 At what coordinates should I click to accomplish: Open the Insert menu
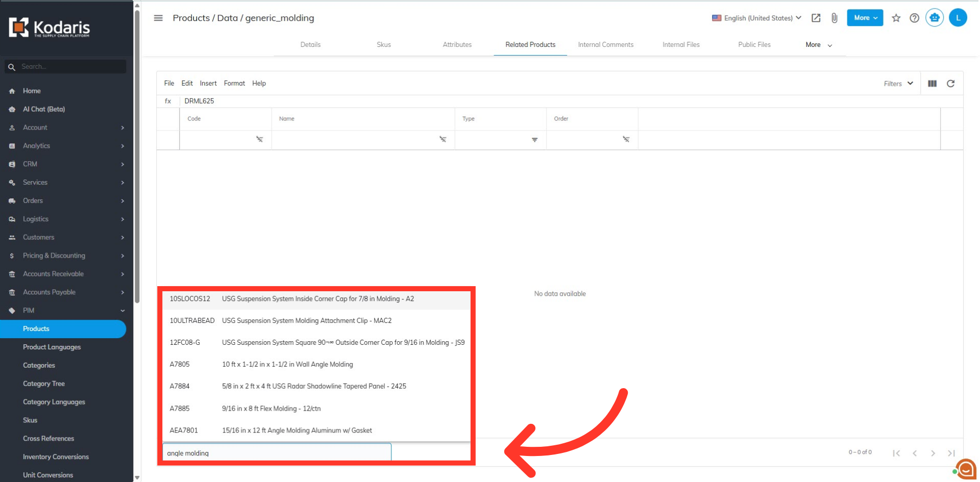(208, 83)
